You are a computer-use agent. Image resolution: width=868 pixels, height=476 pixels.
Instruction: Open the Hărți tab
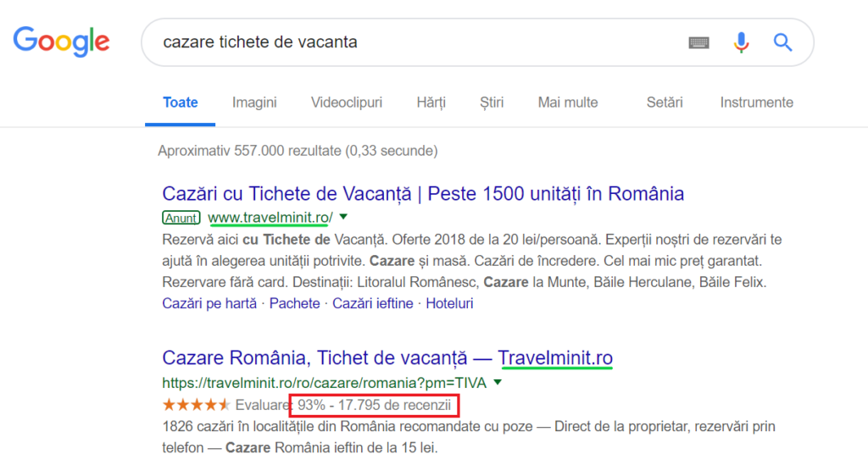(431, 102)
